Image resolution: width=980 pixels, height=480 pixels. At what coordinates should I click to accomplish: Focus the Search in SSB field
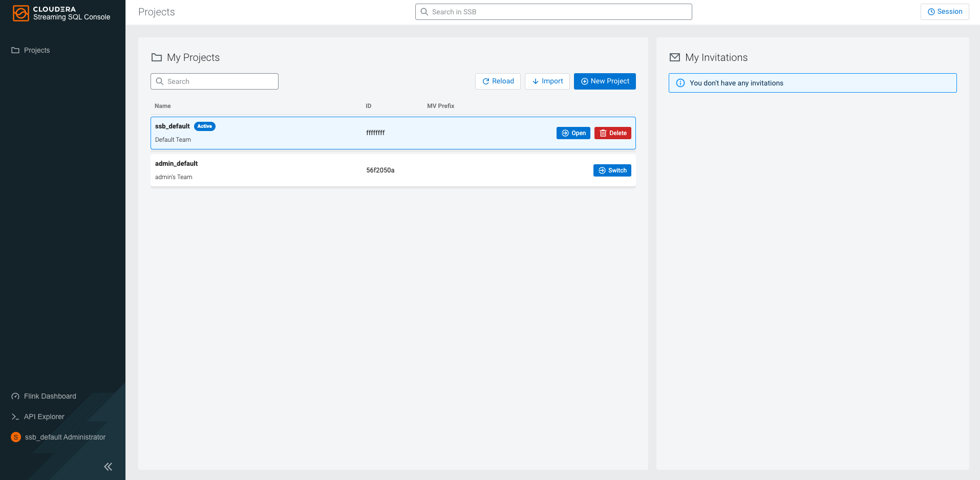[x=553, y=12]
